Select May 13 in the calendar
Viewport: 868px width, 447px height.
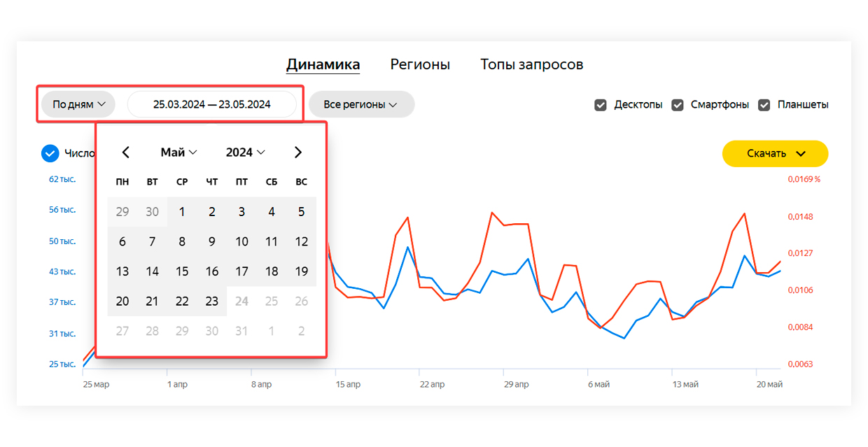pos(122,271)
